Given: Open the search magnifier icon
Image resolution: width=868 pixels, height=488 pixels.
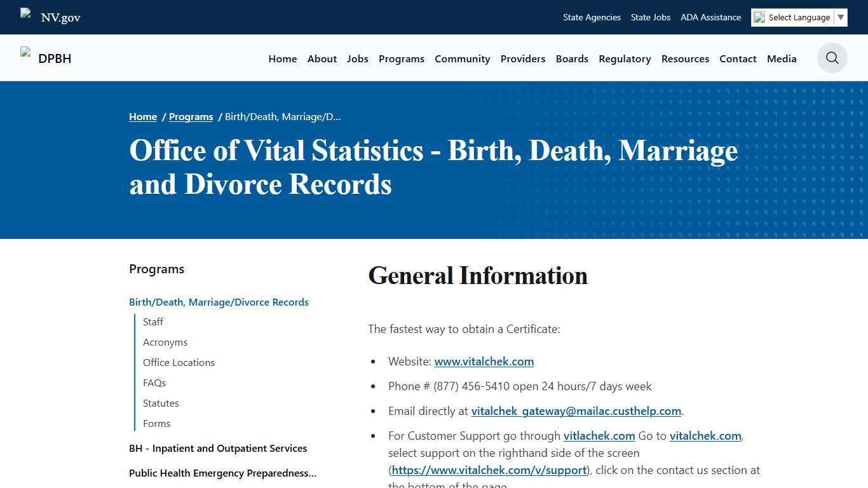Looking at the screenshot, I should (x=832, y=58).
